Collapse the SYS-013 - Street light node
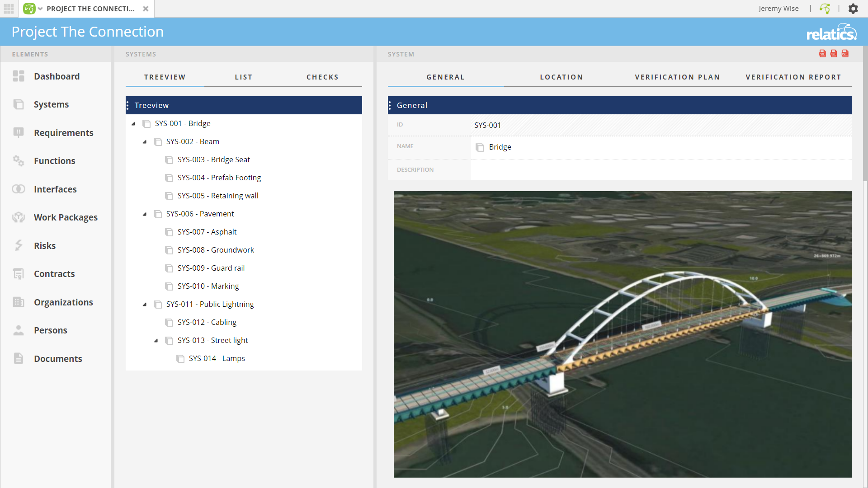Image resolution: width=868 pixels, height=488 pixels. click(156, 340)
